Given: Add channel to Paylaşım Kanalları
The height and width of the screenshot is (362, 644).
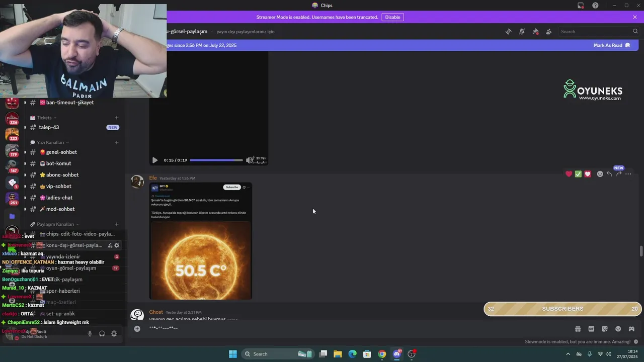Looking at the screenshot, I should click(117, 224).
